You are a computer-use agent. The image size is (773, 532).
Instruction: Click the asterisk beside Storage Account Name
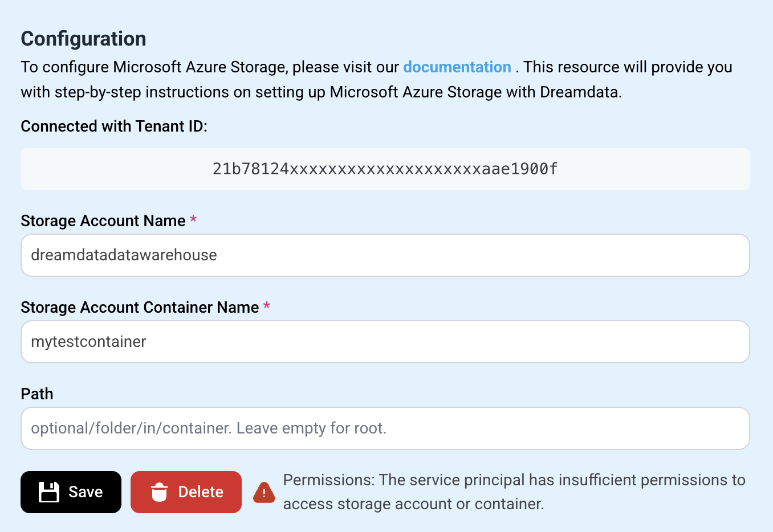(193, 219)
